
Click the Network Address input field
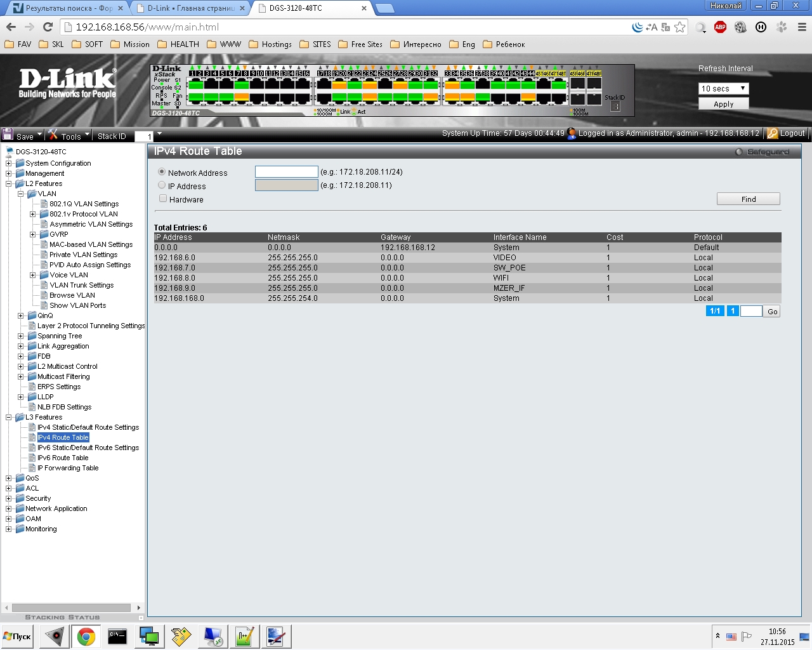[x=286, y=172]
